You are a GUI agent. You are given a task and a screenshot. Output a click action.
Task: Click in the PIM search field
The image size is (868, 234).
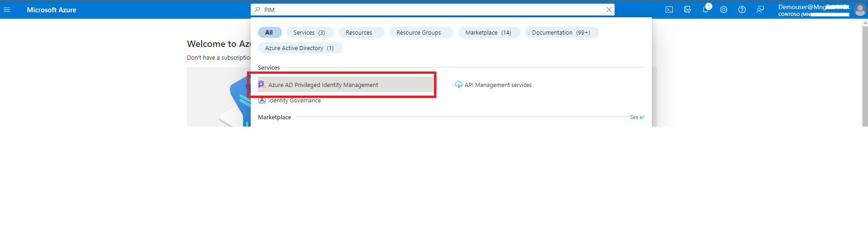click(x=432, y=10)
